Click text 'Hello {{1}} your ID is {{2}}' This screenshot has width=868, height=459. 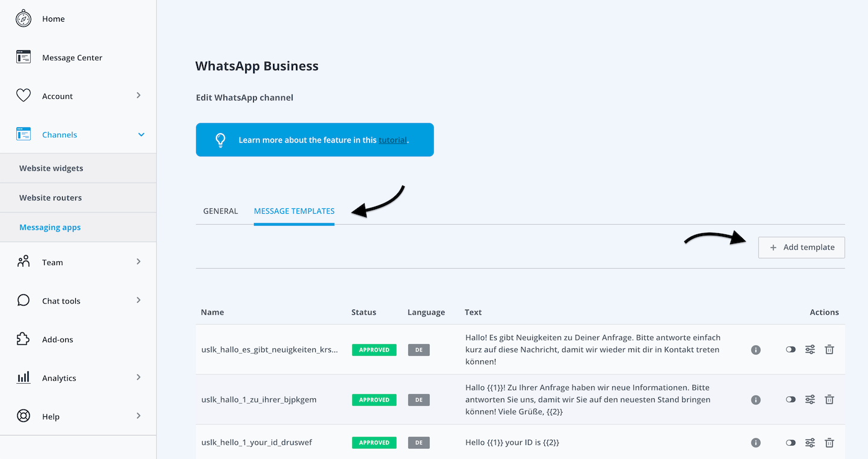(512, 442)
